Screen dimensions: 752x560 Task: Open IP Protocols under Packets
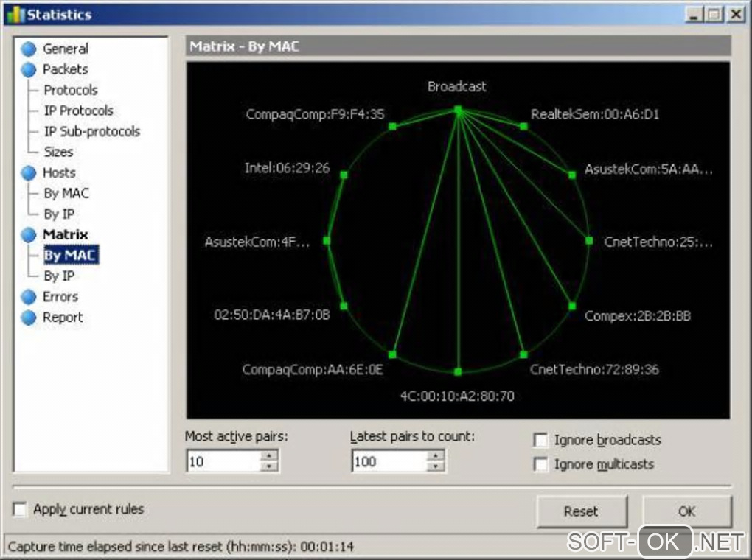(x=79, y=111)
